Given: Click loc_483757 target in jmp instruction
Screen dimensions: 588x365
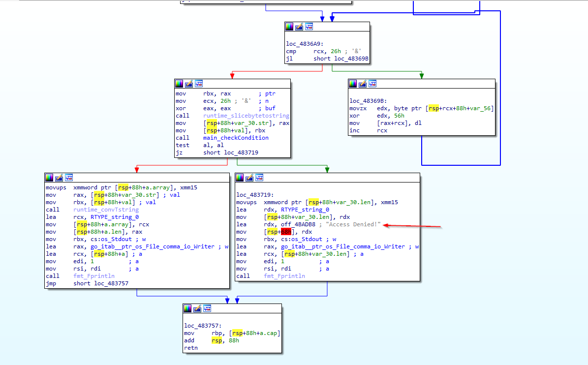Looking at the screenshot, I should (x=111, y=283).
